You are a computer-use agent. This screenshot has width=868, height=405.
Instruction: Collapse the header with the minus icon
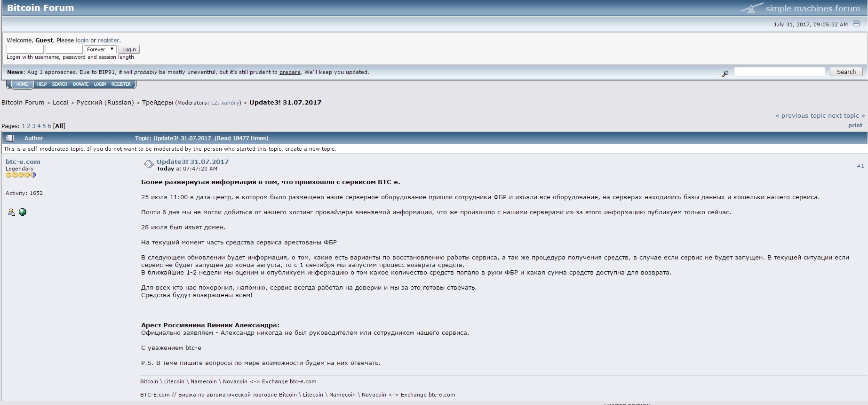(856, 24)
